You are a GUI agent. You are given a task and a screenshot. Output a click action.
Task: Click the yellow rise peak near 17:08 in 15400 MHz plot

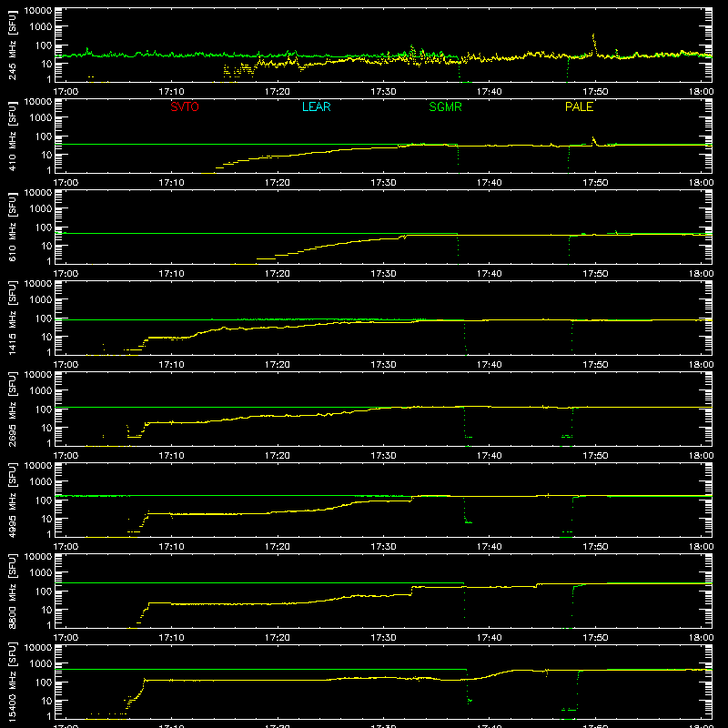[x=145, y=680]
